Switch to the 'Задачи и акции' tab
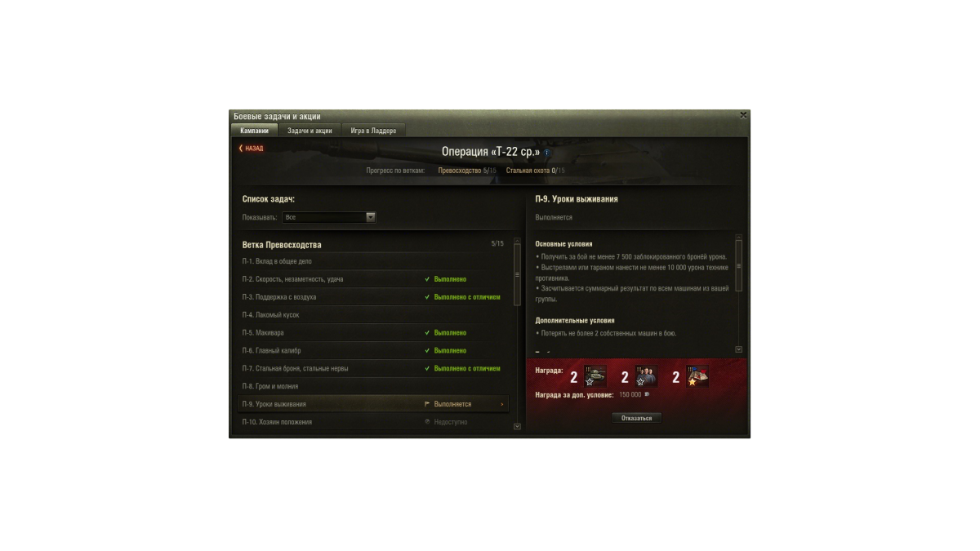 pos(310,131)
